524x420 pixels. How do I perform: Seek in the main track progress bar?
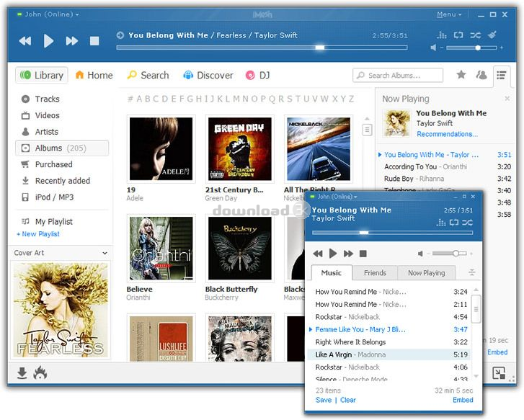point(262,48)
